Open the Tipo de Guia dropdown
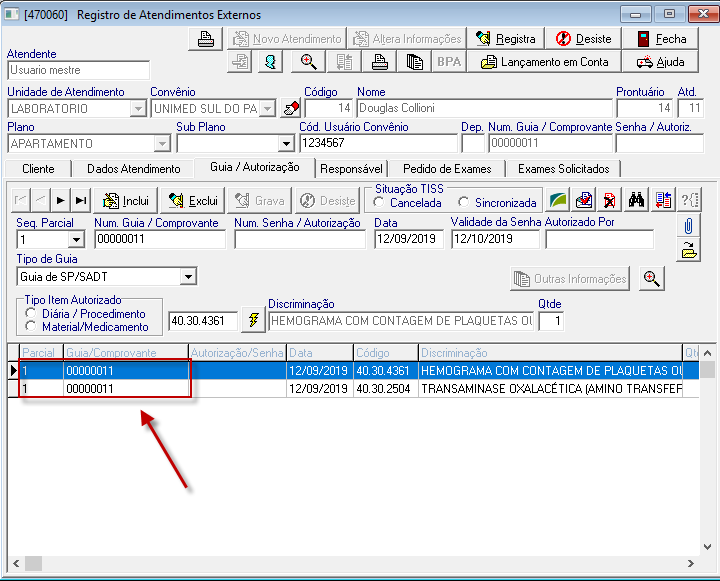Viewport: 720px width, 581px height. tap(188, 276)
